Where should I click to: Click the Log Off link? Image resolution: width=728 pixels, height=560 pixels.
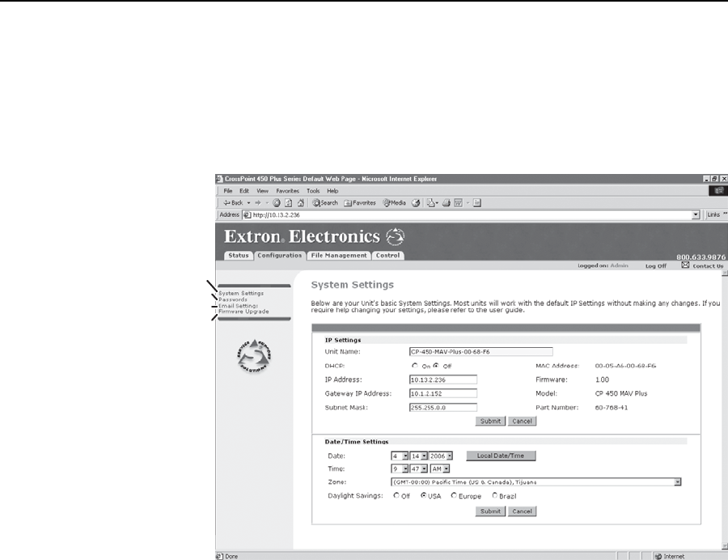[655, 266]
